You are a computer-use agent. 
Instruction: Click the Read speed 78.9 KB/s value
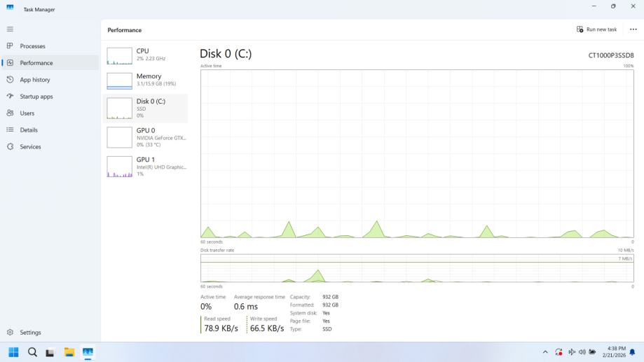click(221, 328)
